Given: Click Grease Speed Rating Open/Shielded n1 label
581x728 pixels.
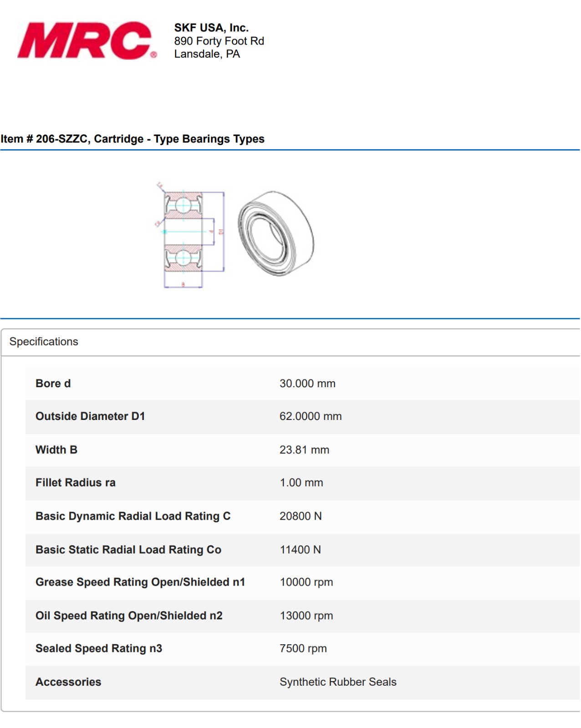Looking at the screenshot, I should (140, 582).
